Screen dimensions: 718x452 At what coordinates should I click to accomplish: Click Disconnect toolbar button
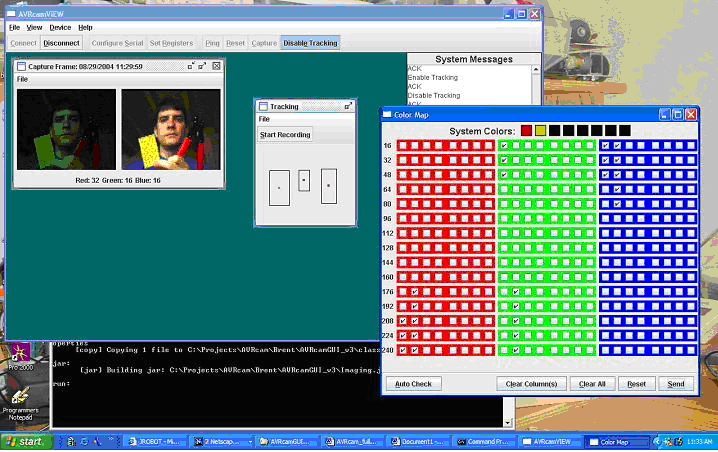(x=61, y=43)
